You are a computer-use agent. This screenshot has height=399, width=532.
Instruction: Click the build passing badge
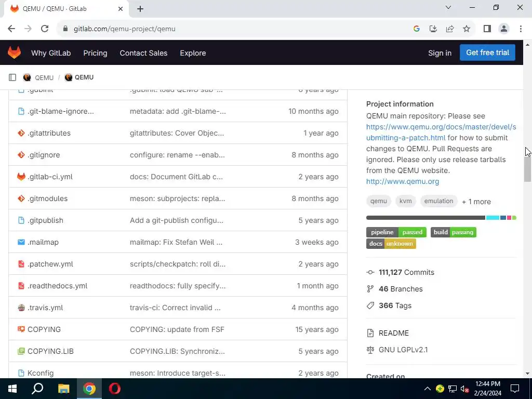(x=454, y=232)
